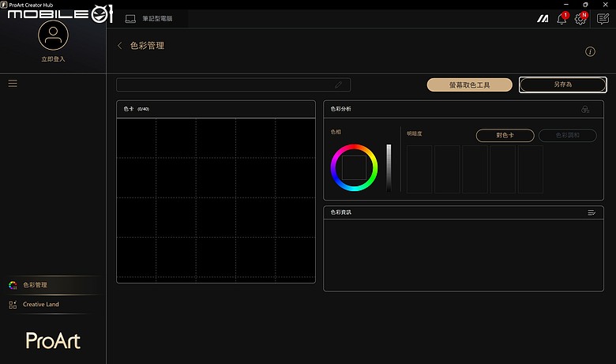Image resolution: width=616 pixels, height=364 pixels.
Task: Toggle the hamburger sidebar menu
Action: [x=13, y=83]
